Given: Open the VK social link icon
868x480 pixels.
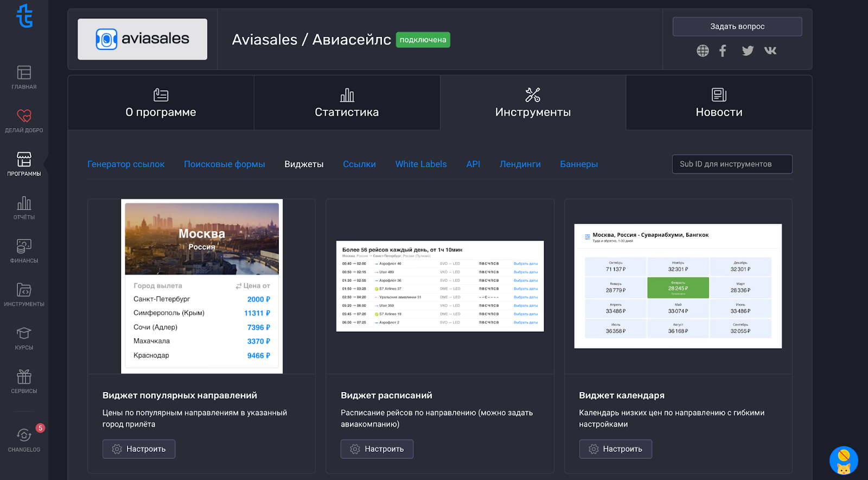Looking at the screenshot, I should point(770,51).
